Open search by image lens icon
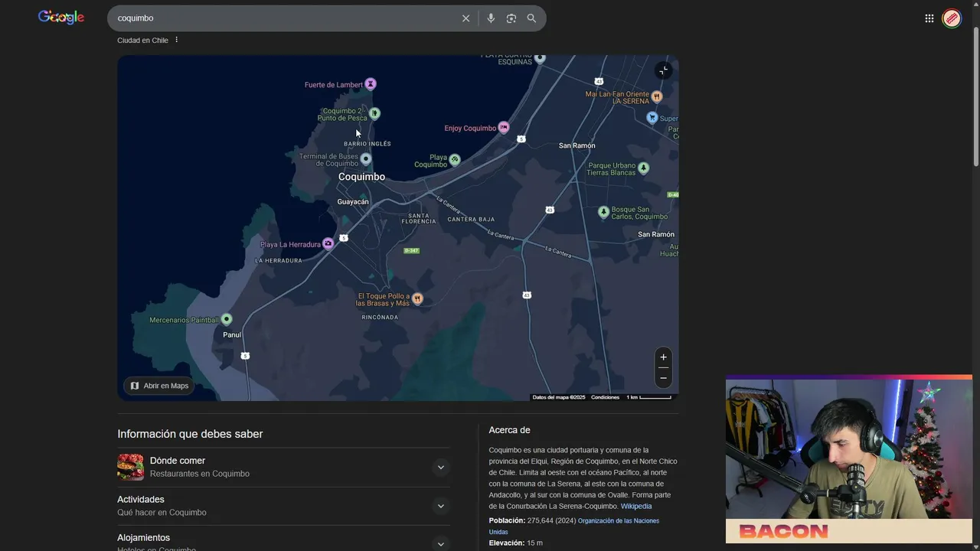 [511, 18]
